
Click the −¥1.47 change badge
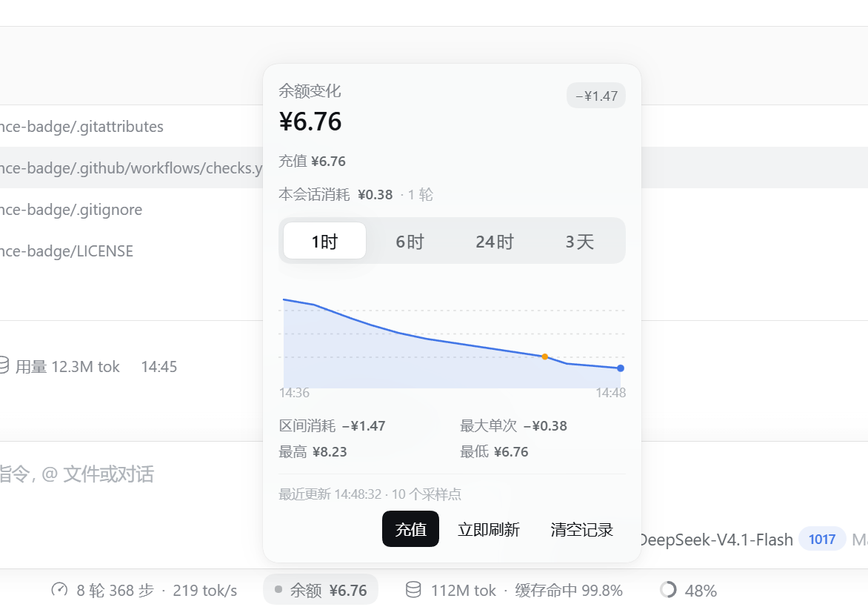point(596,96)
